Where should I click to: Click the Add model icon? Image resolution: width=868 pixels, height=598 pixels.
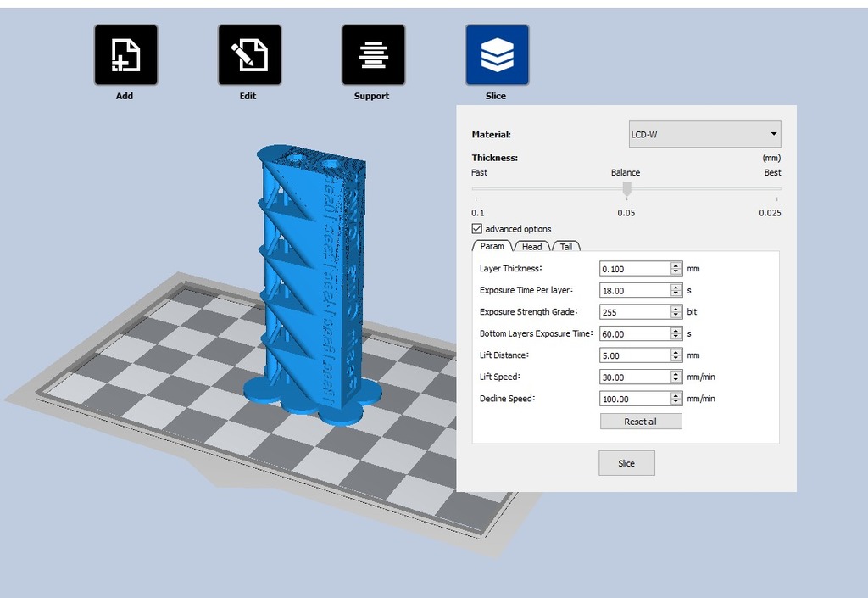125,54
